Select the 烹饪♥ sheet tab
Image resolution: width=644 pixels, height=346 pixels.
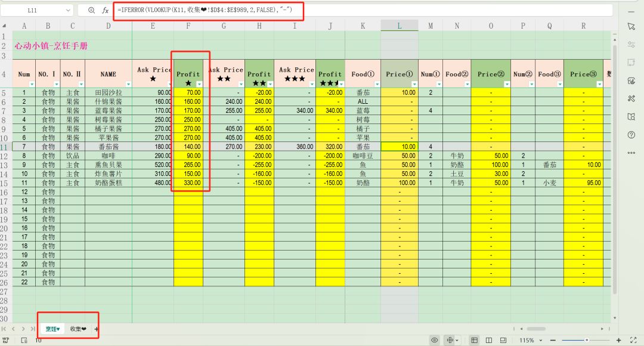click(53, 329)
